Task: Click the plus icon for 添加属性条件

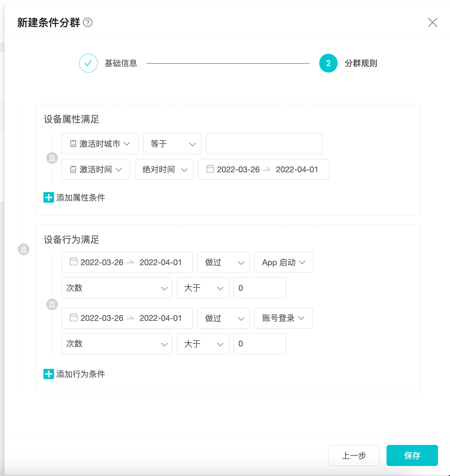Action: [x=48, y=197]
